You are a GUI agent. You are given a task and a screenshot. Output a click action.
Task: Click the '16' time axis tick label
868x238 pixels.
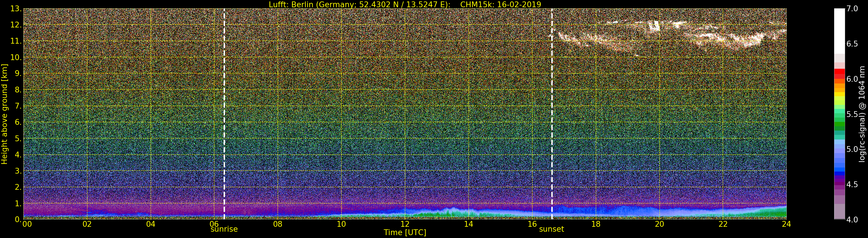click(x=532, y=224)
